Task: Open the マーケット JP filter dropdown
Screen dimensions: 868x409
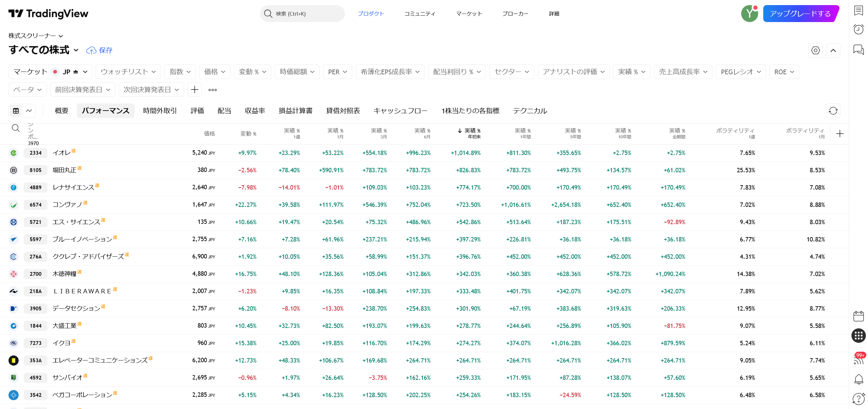Action: [50, 72]
